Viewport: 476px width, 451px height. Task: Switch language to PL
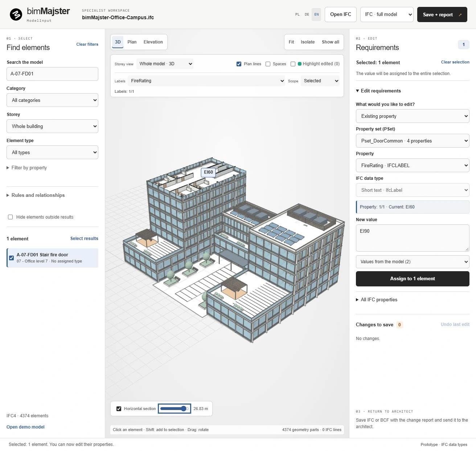[297, 15]
